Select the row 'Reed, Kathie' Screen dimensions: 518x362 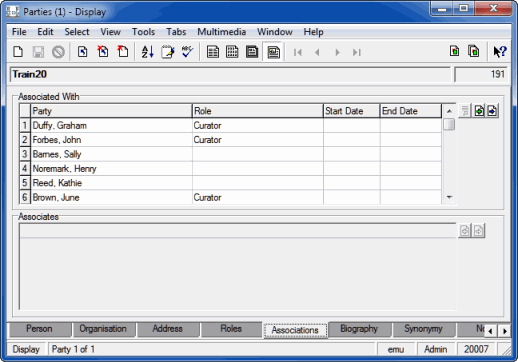coord(231,183)
